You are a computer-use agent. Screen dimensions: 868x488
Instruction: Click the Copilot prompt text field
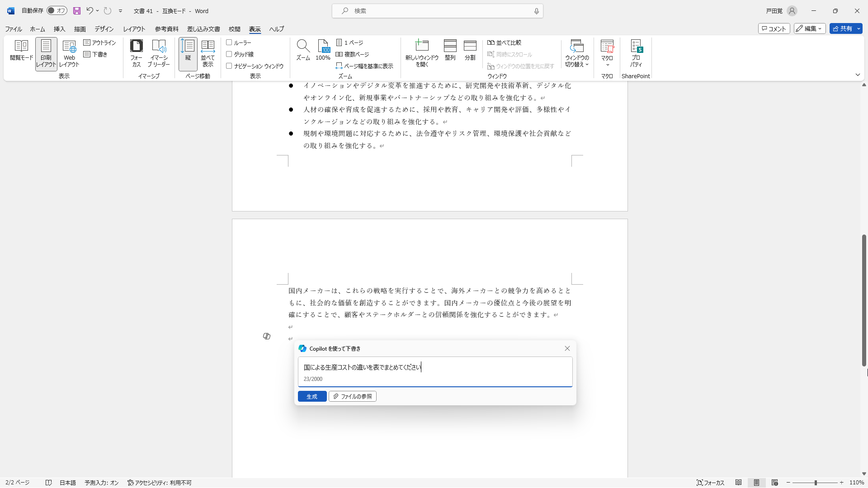tap(435, 372)
